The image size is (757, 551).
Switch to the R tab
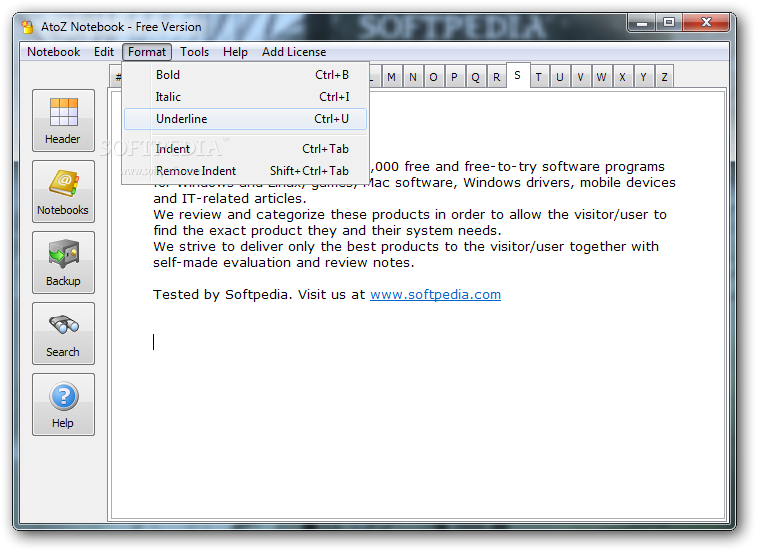click(x=496, y=77)
